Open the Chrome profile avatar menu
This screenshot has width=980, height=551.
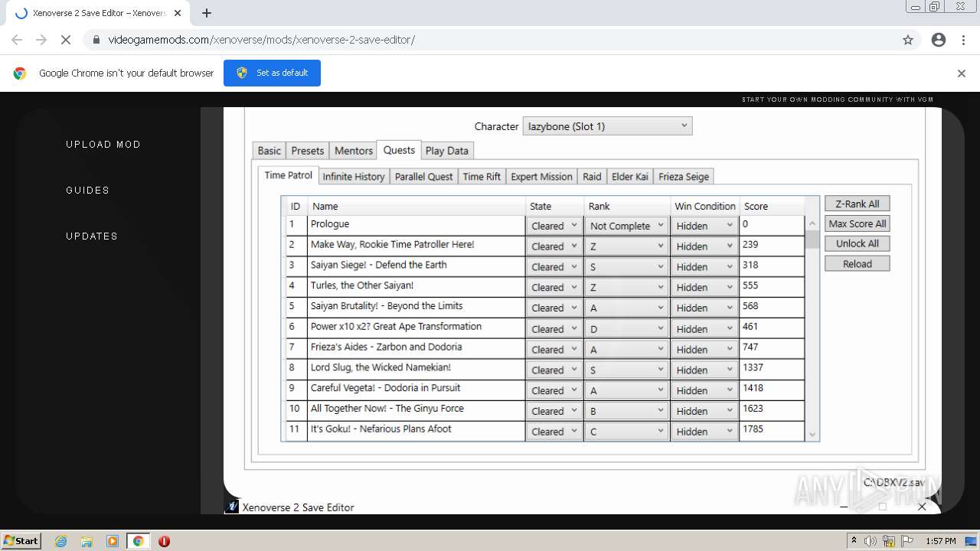pyautogui.click(x=939, y=40)
